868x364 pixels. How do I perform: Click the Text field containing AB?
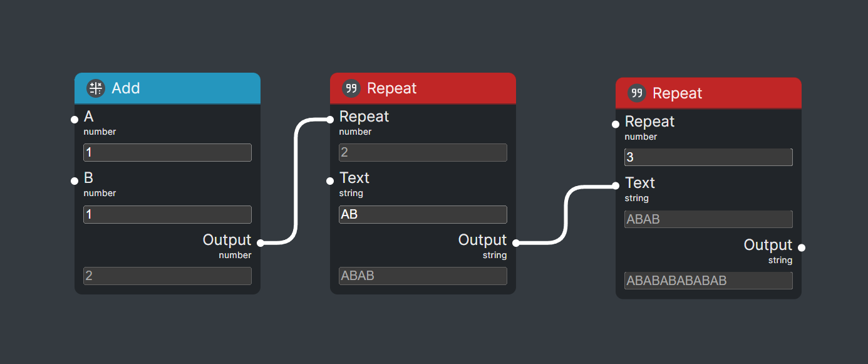coord(423,214)
